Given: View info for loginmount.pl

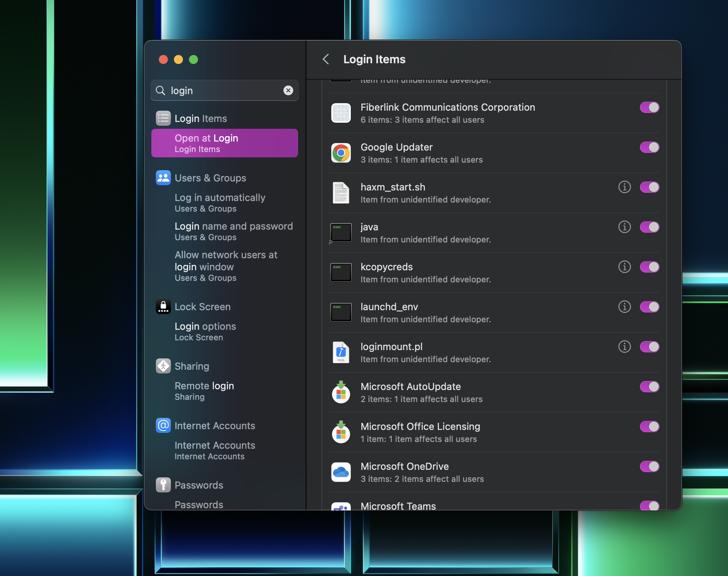Looking at the screenshot, I should click(624, 347).
